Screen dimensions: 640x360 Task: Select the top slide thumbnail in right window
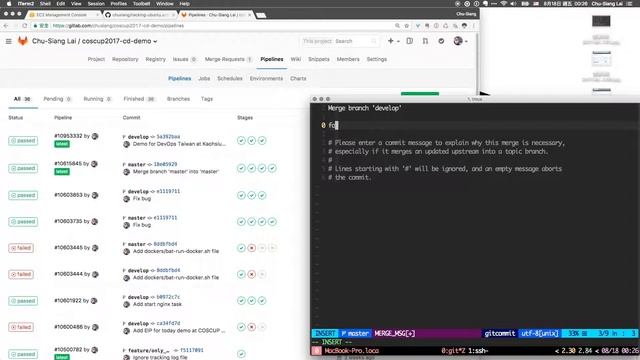(x=601, y=21)
